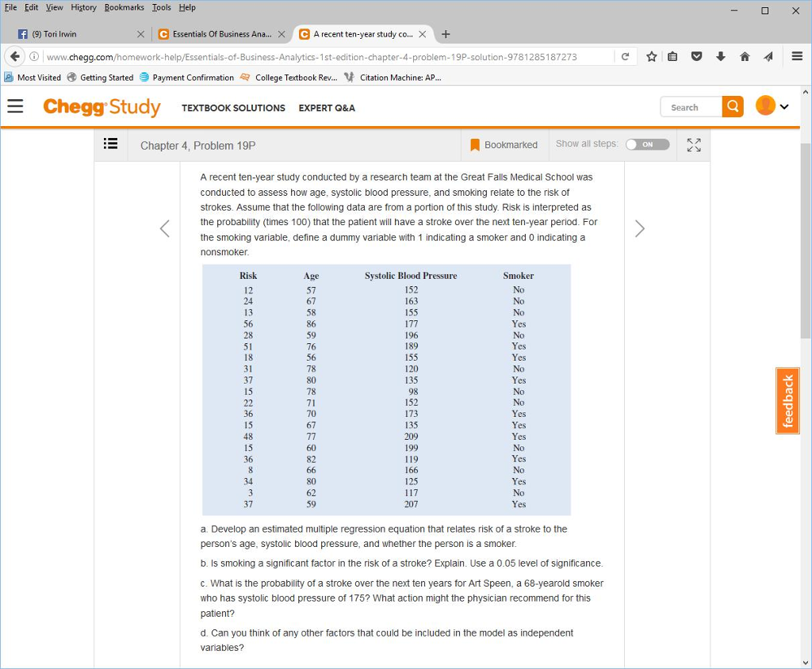Open the user account avatar
Viewport: 812px width, 669px height.
[765, 105]
